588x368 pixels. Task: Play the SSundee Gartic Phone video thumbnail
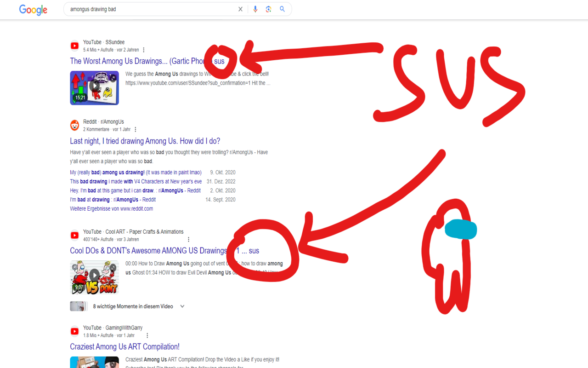point(94,87)
